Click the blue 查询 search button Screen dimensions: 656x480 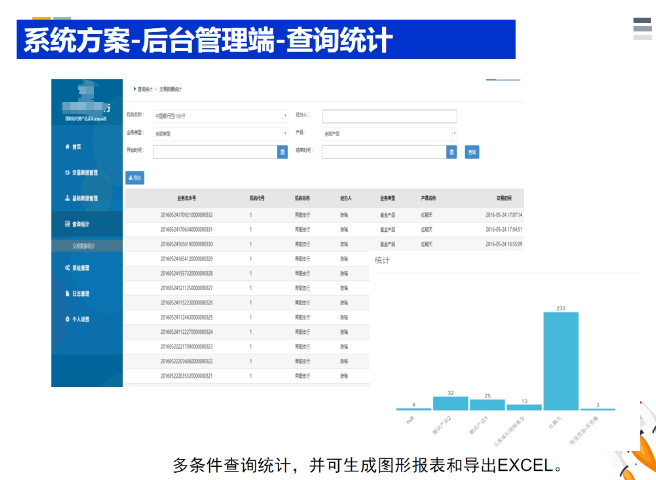(x=472, y=152)
